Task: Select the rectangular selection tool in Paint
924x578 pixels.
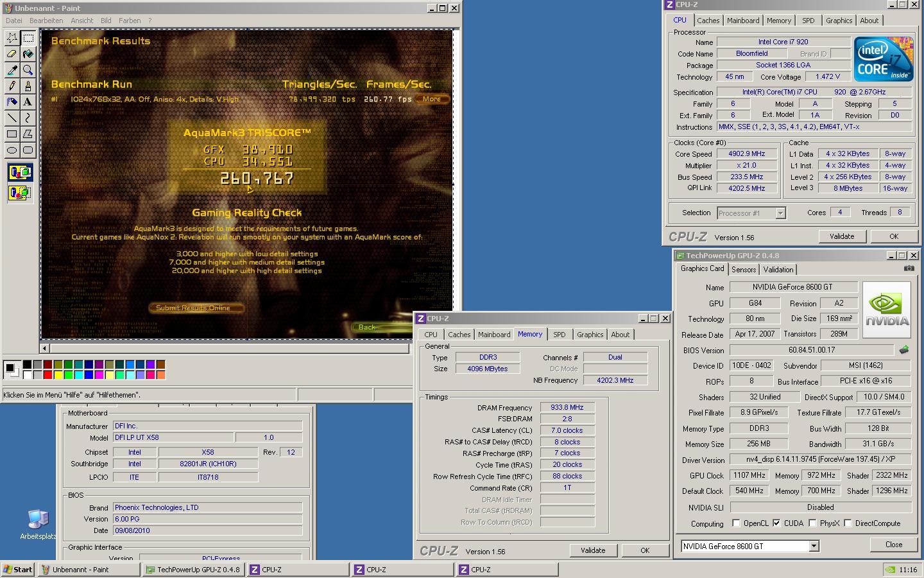Action: coord(28,38)
